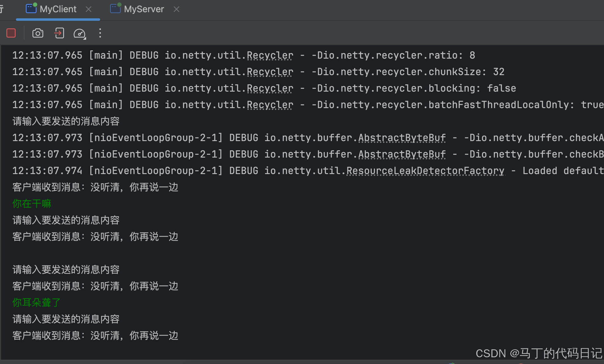
Task: Click the exit process arrow icon
Action: 59,33
